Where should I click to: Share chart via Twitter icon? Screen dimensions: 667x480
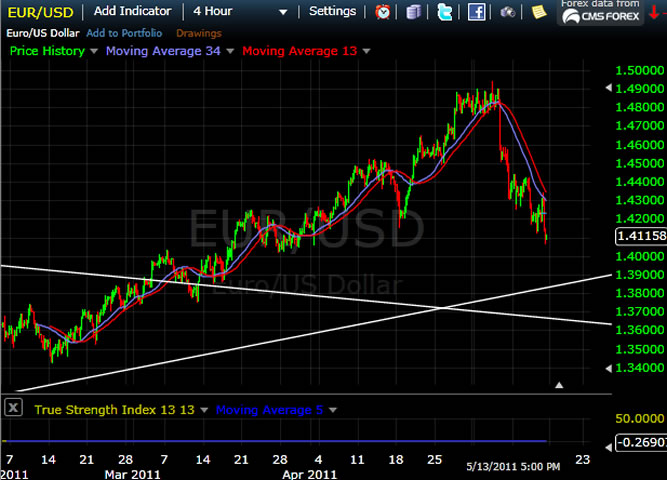pyautogui.click(x=445, y=12)
